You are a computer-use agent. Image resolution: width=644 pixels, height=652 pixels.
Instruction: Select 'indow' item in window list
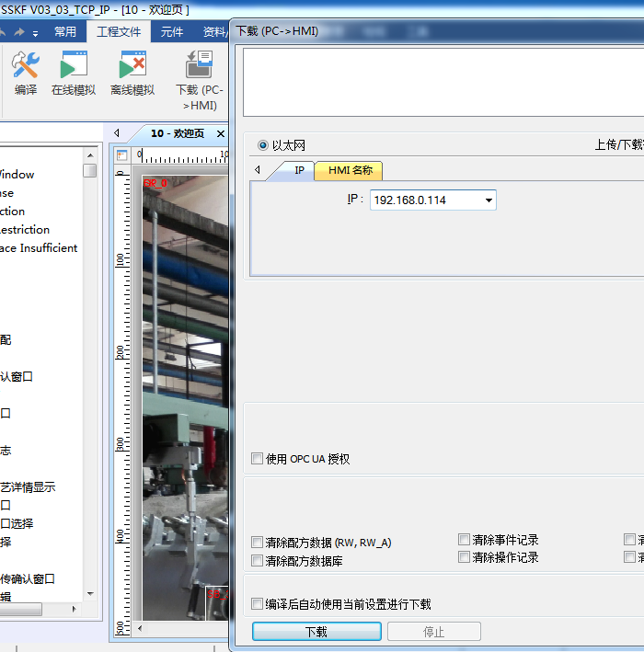[x=17, y=175]
